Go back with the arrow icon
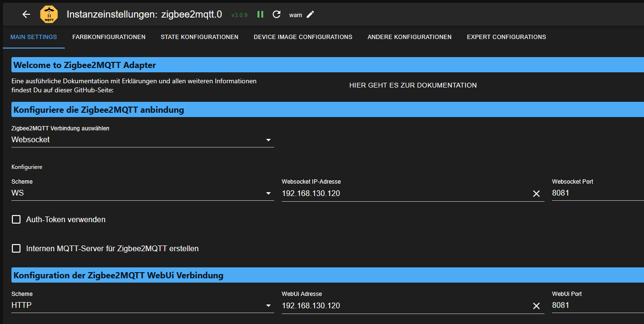 point(26,14)
